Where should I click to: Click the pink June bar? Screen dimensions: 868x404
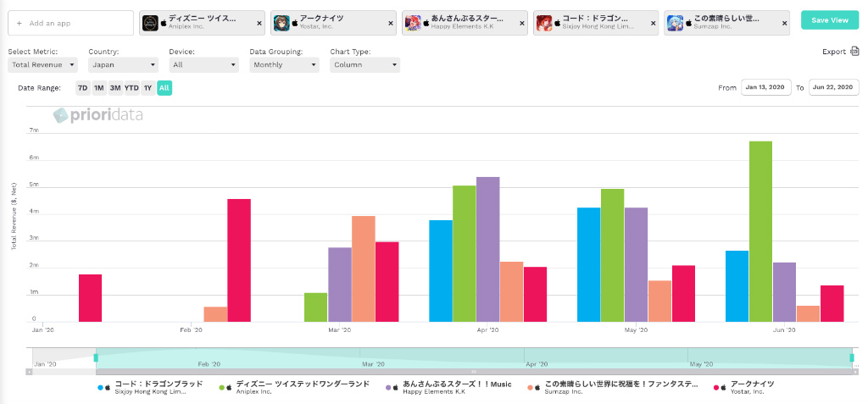tap(832, 304)
